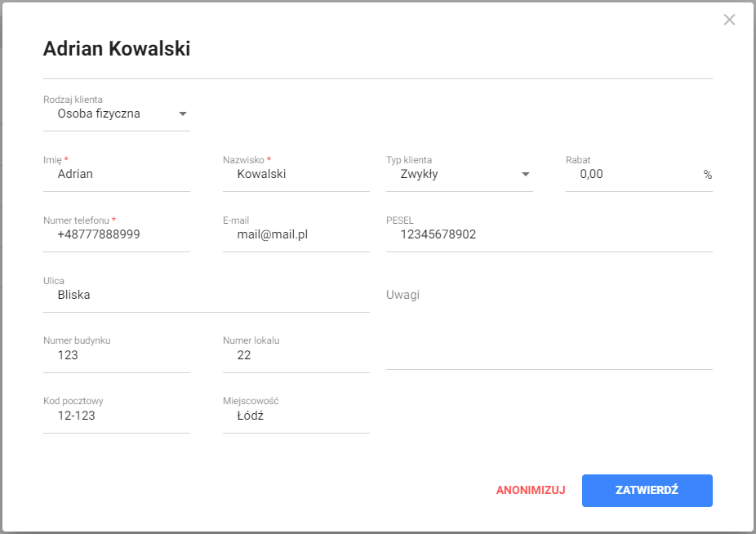Focus the Miejscowość field with Łódź
This screenshot has width=756, height=534.
(296, 416)
